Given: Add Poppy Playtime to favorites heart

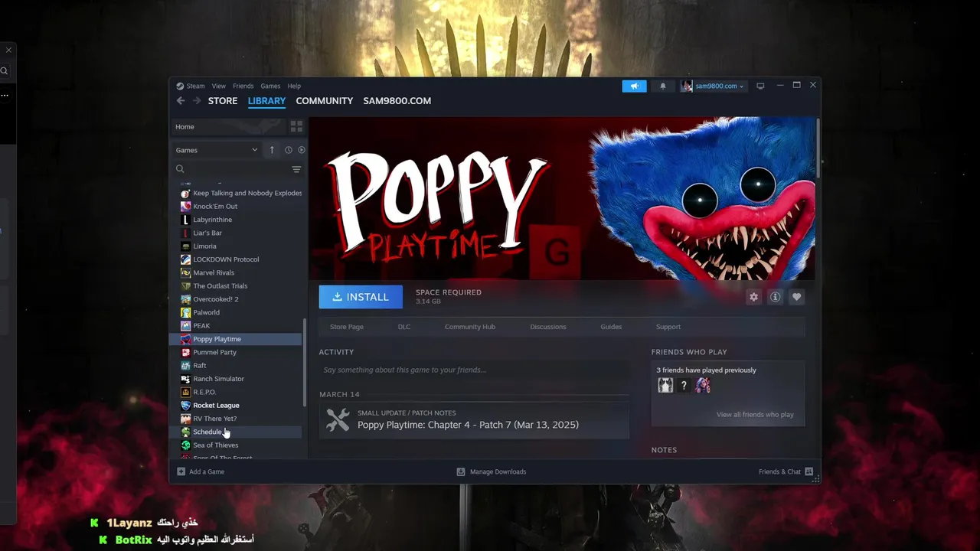Looking at the screenshot, I should [797, 297].
